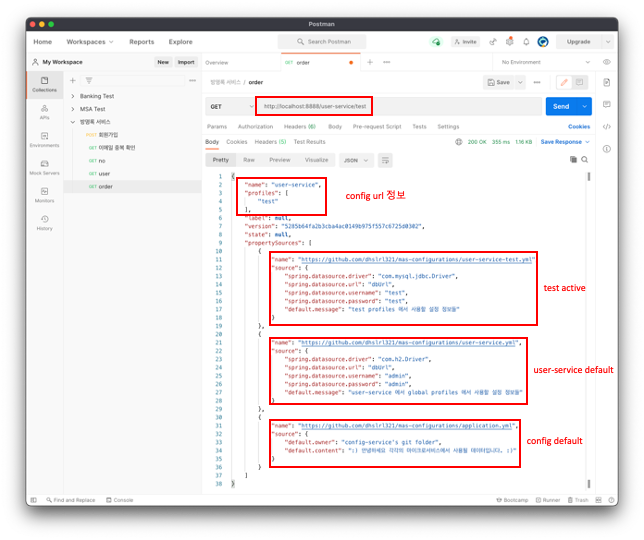Open the request info icon

[x=607, y=149]
